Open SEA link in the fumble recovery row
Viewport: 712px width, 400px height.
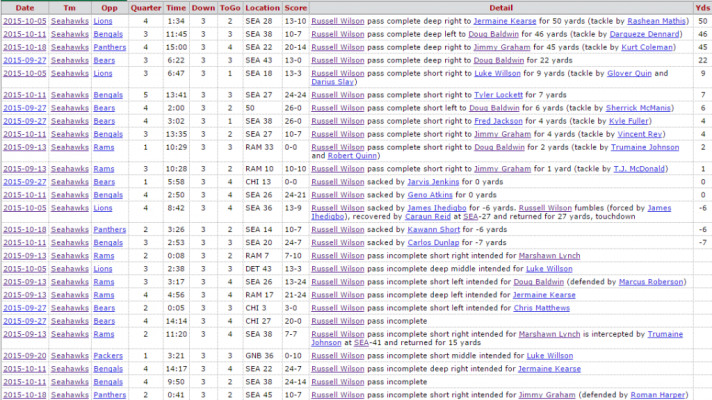tap(470, 217)
